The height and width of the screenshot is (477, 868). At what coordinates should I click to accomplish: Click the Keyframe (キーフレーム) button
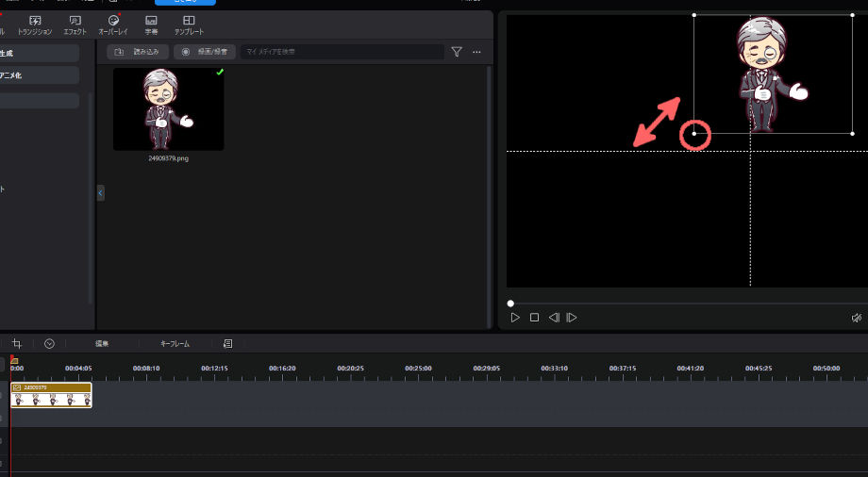(x=175, y=344)
